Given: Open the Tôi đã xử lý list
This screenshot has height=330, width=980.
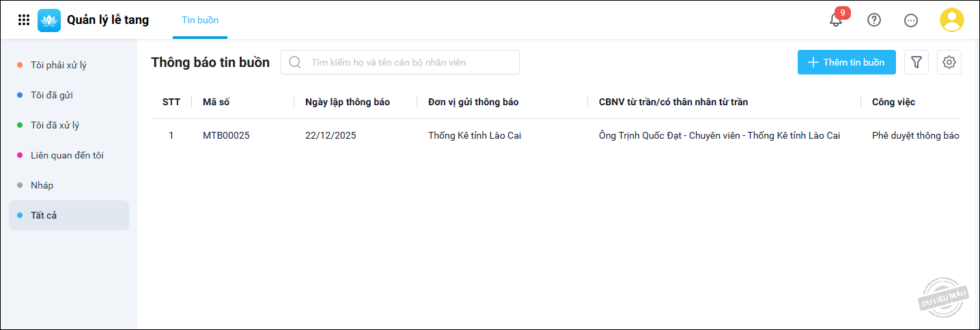Looking at the screenshot, I should pos(55,125).
